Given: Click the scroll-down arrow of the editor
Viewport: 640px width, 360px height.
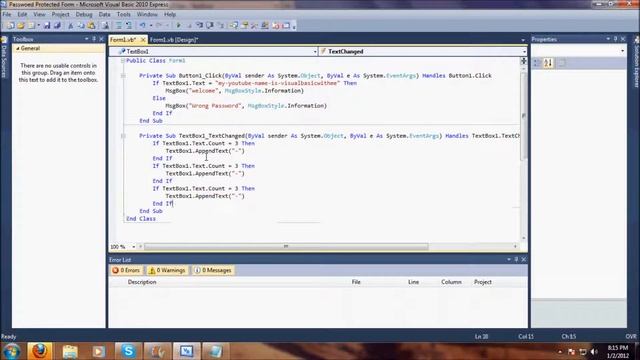Looking at the screenshot, I should point(524,238).
